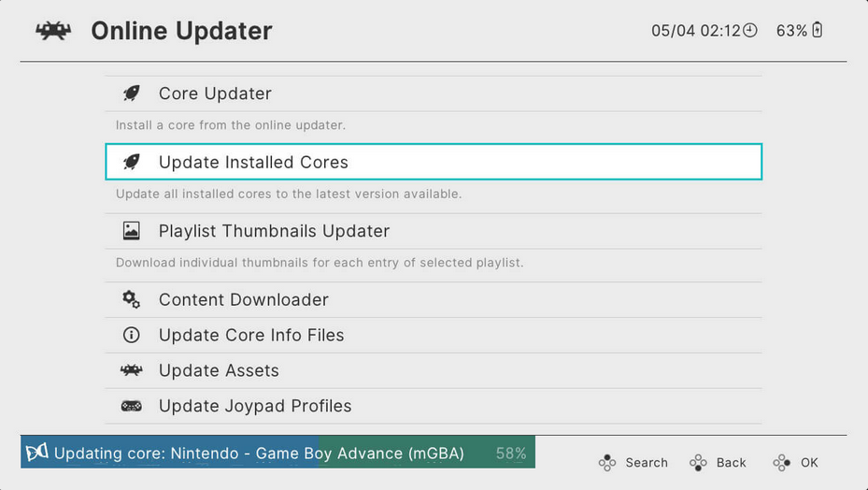This screenshot has width=868, height=490.
Task: Select Update Core Info Files
Action: (x=434, y=335)
